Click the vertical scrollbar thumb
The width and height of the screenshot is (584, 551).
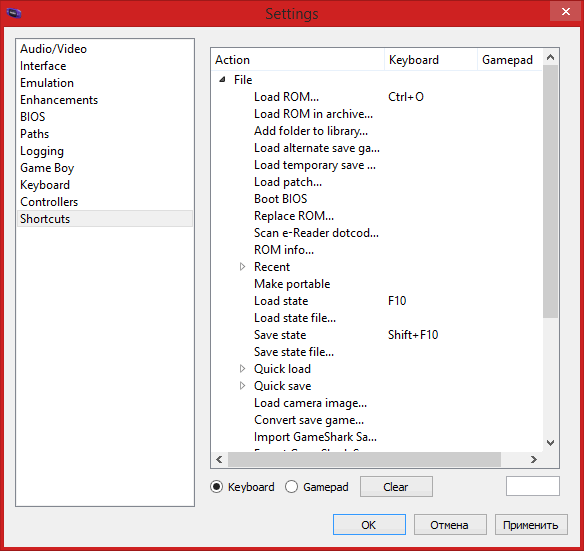[x=550, y=191]
